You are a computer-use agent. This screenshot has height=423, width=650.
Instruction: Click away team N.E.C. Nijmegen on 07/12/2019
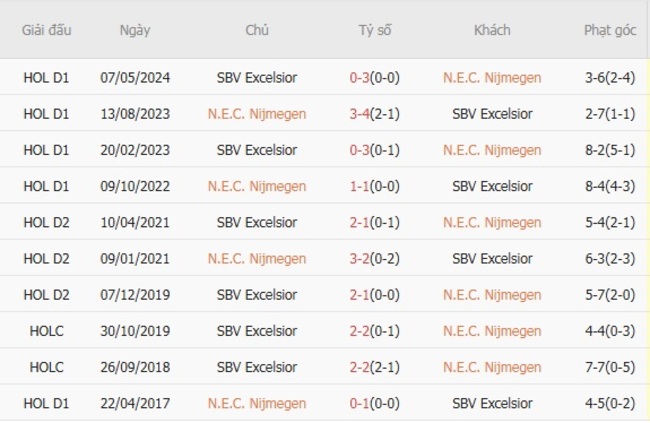[x=492, y=295]
